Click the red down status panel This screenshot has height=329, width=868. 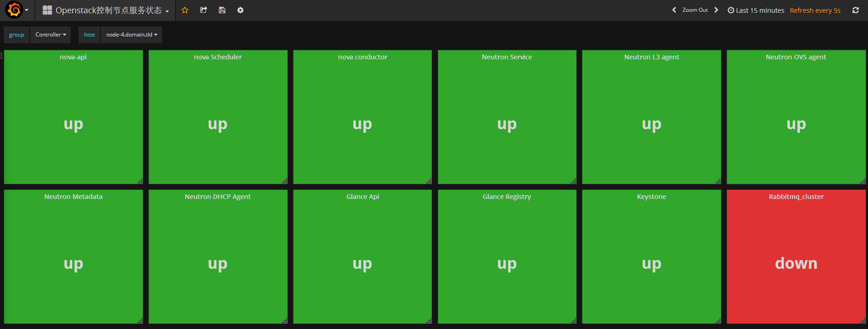796,263
